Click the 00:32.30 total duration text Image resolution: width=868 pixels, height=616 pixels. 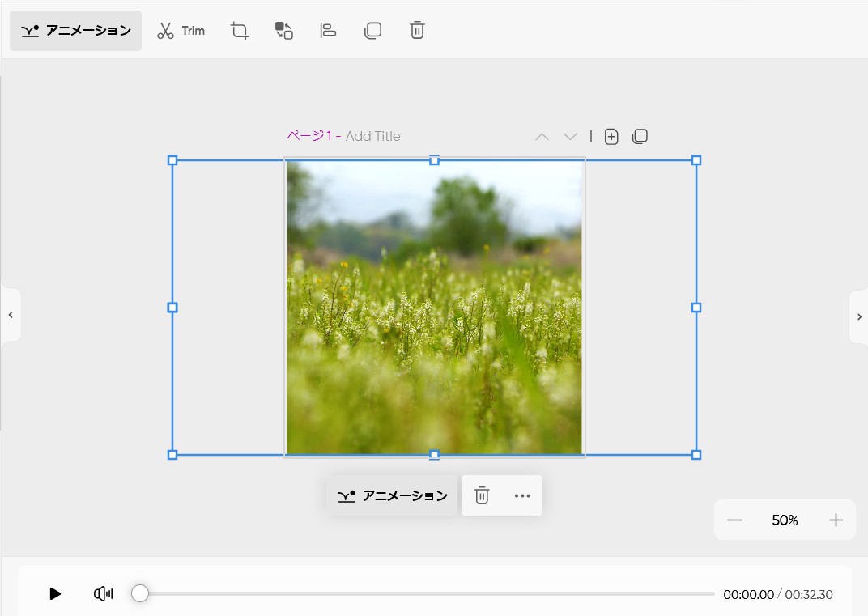809,594
